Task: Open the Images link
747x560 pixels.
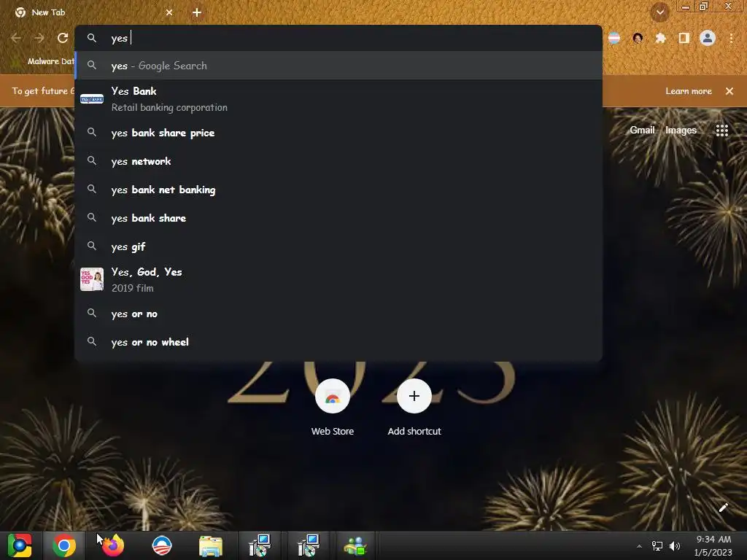Action: click(x=681, y=130)
